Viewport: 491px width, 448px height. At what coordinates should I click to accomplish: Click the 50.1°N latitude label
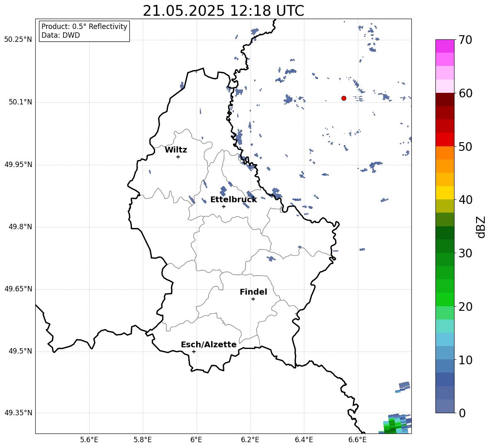(x=21, y=102)
